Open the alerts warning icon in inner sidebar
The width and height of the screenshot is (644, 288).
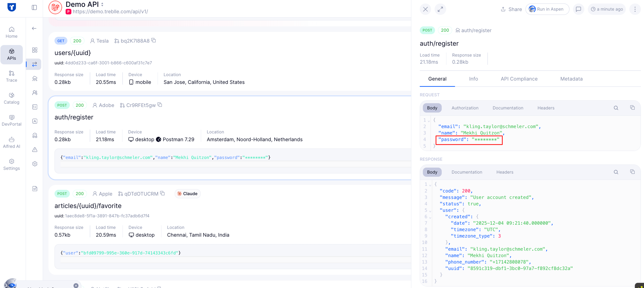pos(35,150)
